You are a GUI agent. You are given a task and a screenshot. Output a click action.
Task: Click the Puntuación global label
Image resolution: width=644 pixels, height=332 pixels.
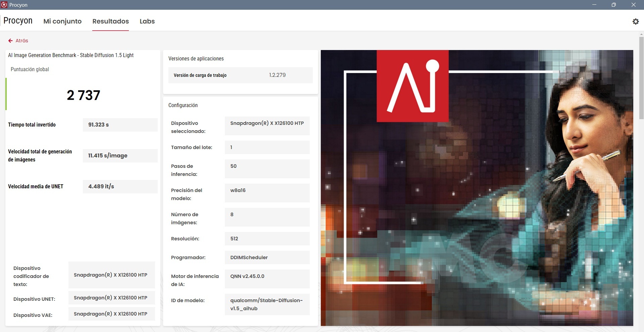[30, 69]
